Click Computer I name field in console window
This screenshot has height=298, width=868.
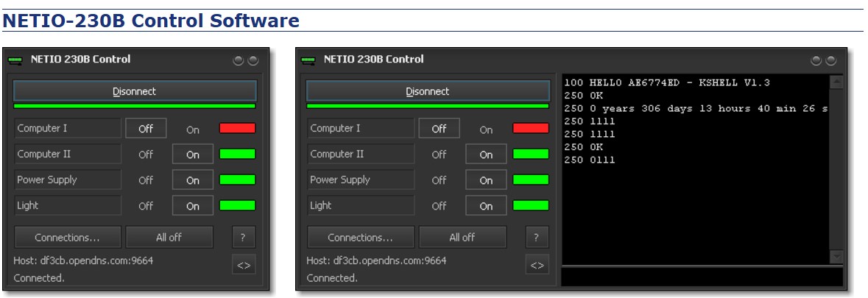[x=360, y=128]
